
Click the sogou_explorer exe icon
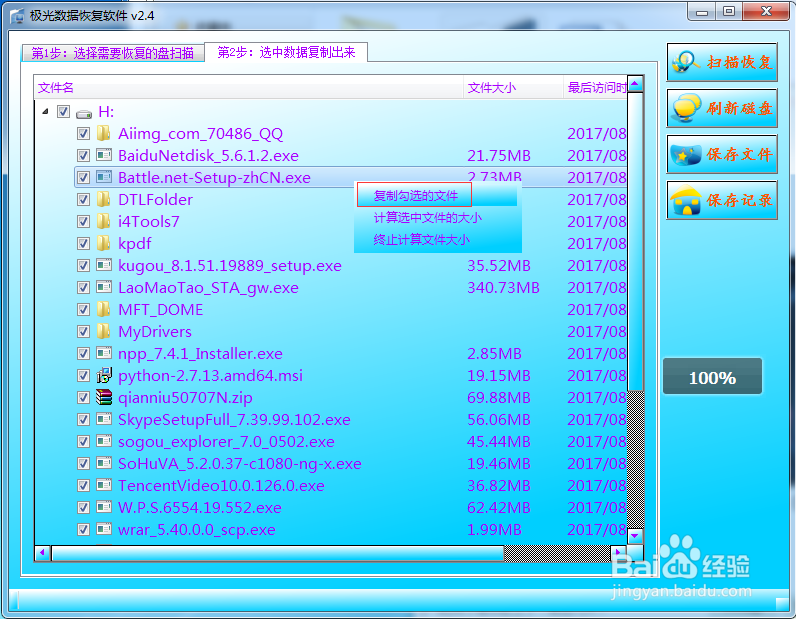(x=104, y=441)
